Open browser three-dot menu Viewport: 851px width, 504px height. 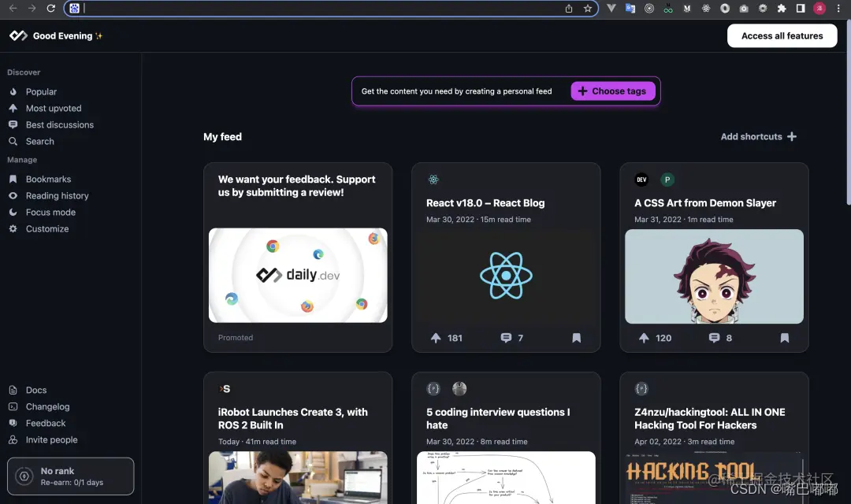point(838,8)
